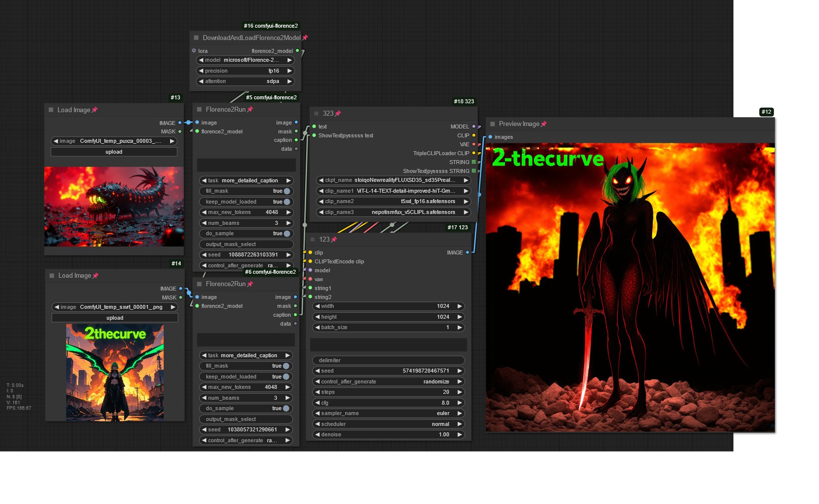
Task: Click the CLIPTextEncode clip input port
Action: pos(310,261)
